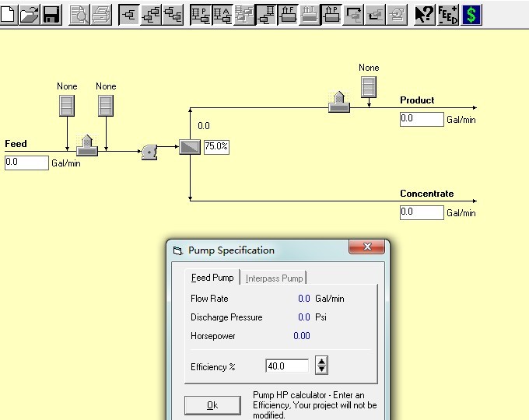The image size is (529, 420).
Task: Click the greyed pump icon in the toolbar
Action: pos(397,15)
